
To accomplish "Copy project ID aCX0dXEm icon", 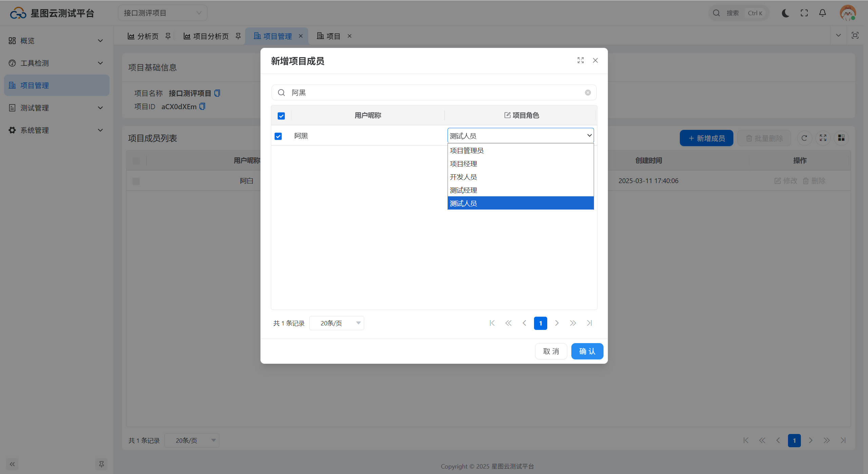I will [x=202, y=106].
